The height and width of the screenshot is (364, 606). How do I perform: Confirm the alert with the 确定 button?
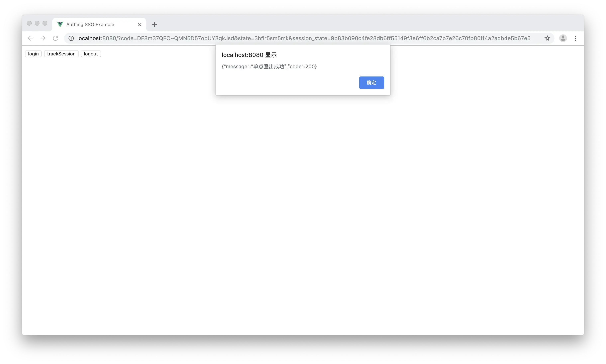(x=371, y=83)
